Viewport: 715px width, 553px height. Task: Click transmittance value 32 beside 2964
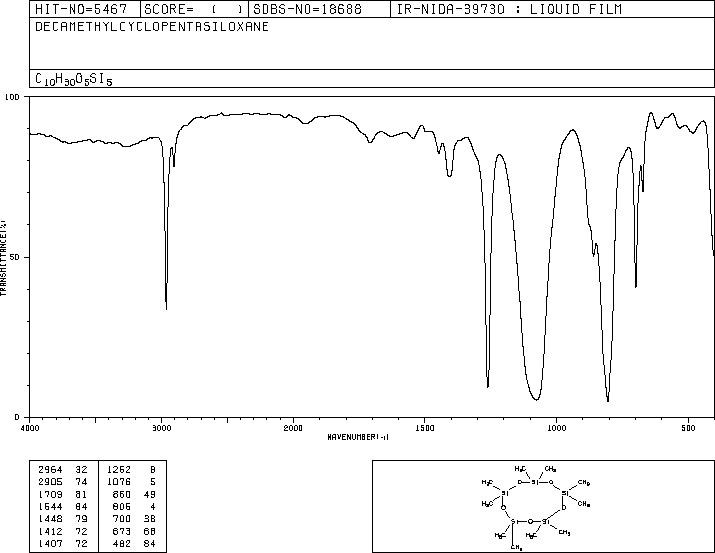click(x=81, y=469)
